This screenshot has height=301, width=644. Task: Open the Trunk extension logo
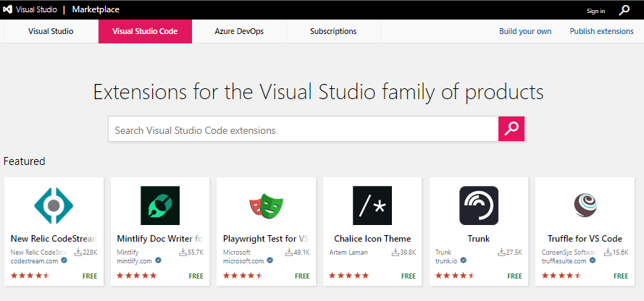[x=479, y=205]
